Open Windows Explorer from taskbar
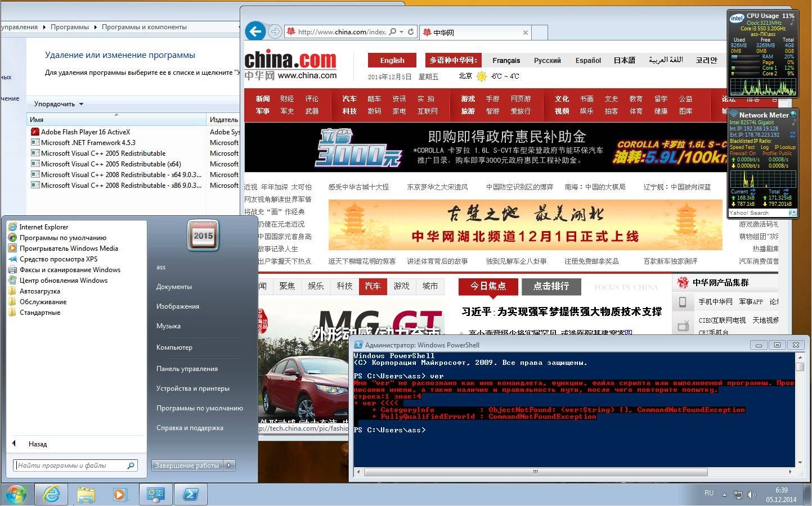This screenshot has height=506, width=812. pos(86,495)
